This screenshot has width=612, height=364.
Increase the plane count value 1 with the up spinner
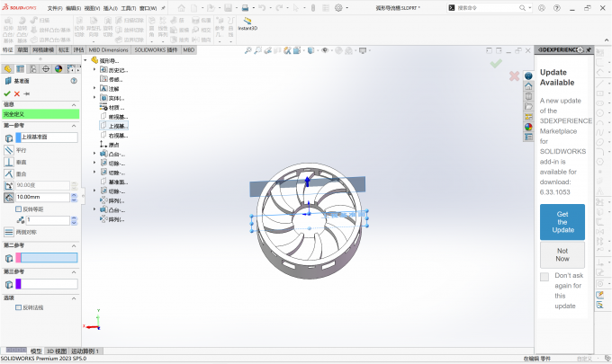[74, 218]
